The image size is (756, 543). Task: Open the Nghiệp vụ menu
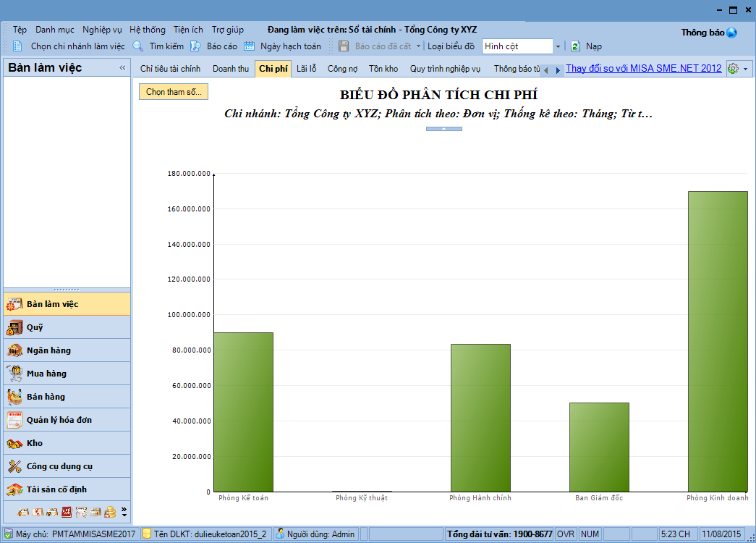[102, 30]
